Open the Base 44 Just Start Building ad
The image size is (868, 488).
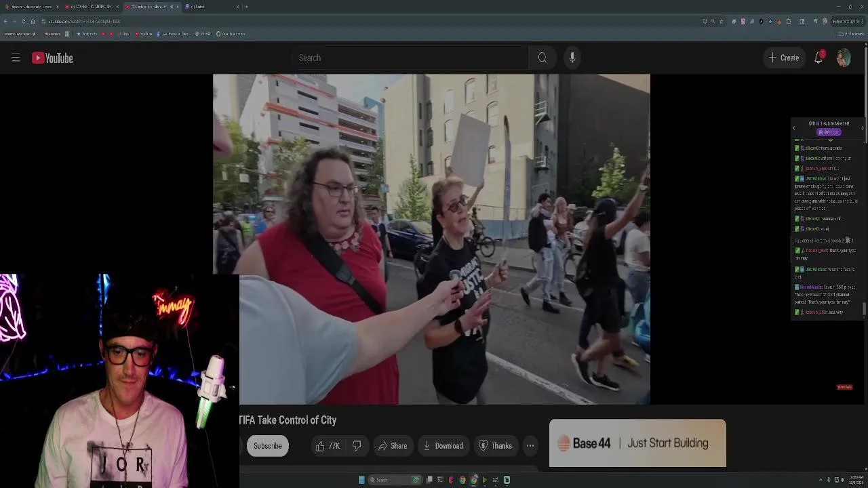click(637, 443)
